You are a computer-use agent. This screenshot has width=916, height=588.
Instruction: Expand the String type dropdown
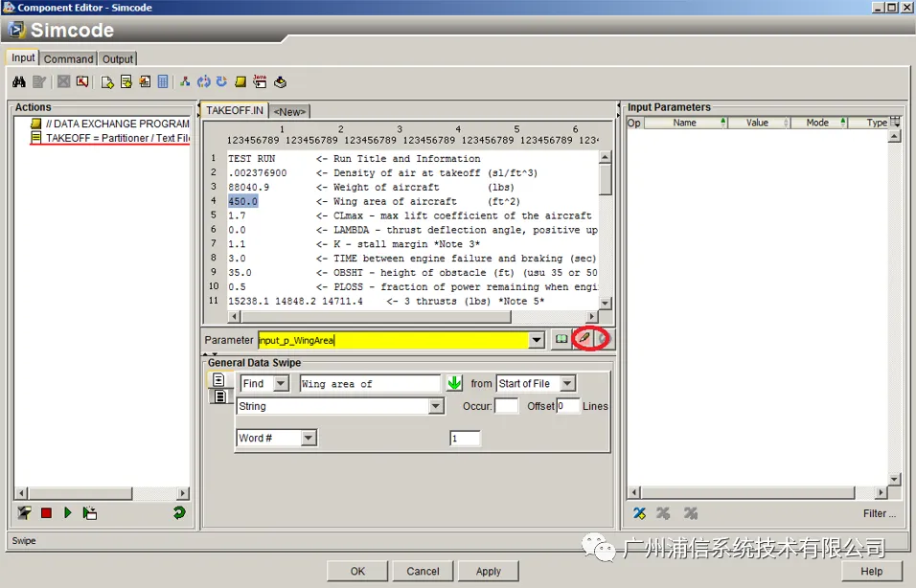pos(436,406)
